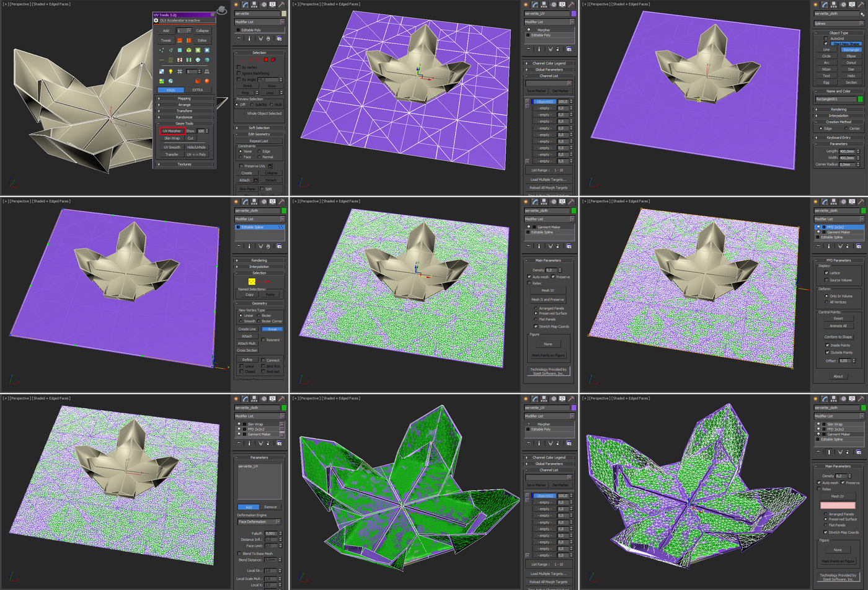Select the Center creation method radio

(847, 128)
